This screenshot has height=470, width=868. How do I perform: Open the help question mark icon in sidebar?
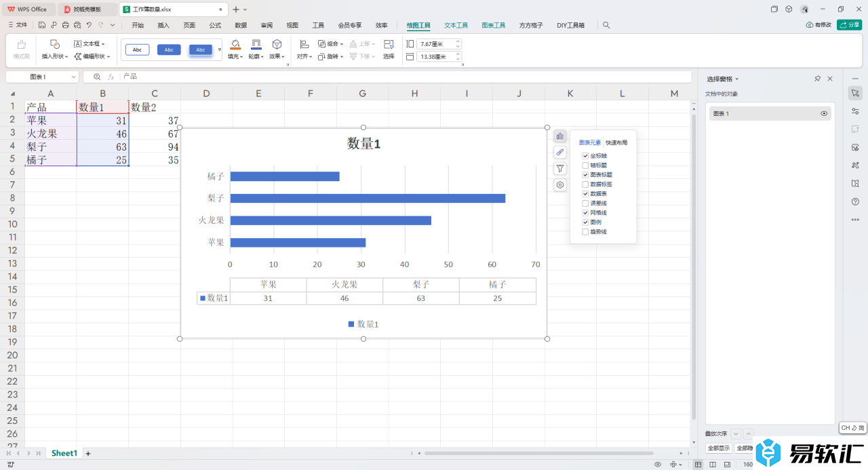point(855,201)
